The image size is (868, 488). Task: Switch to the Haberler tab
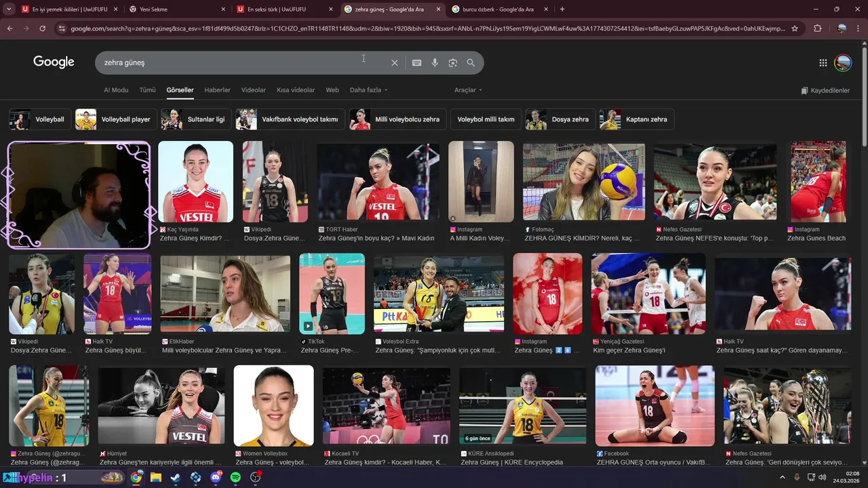point(218,90)
